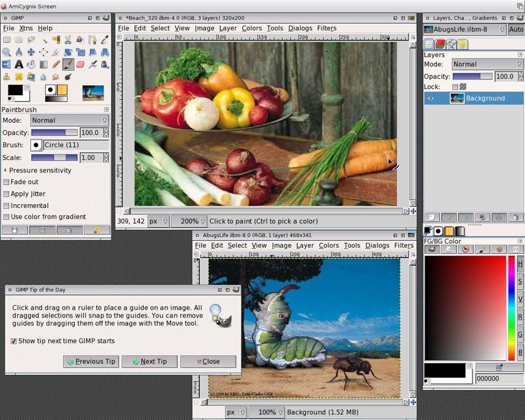525x420 pixels.
Task: Click the Previous Tip button
Action: [x=91, y=362]
